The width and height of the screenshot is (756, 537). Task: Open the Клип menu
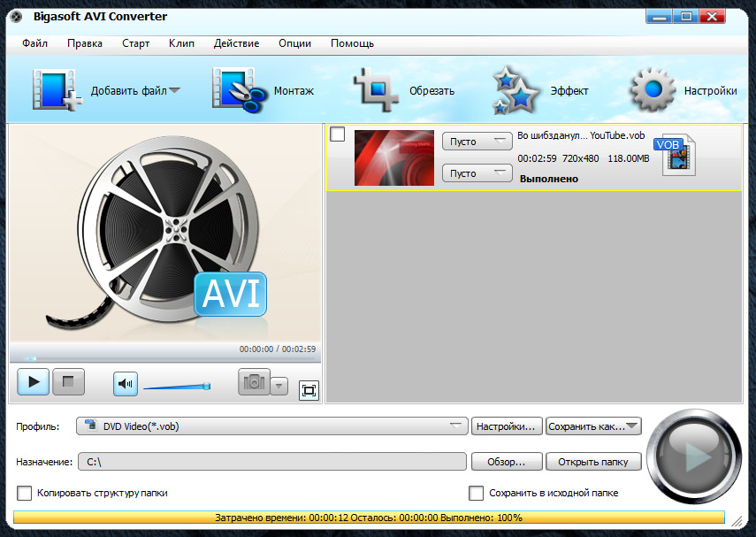point(182,43)
